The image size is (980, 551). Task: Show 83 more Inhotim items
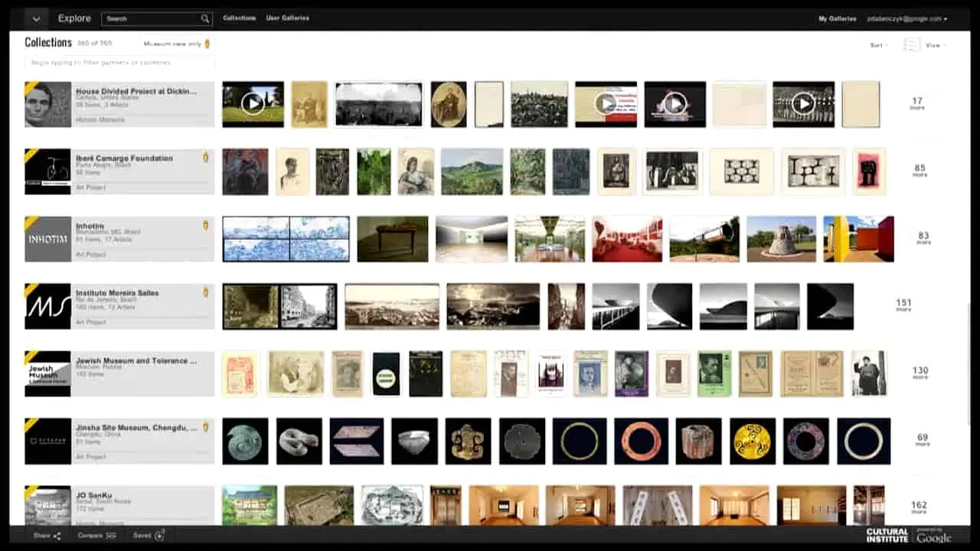coord(923,238)
